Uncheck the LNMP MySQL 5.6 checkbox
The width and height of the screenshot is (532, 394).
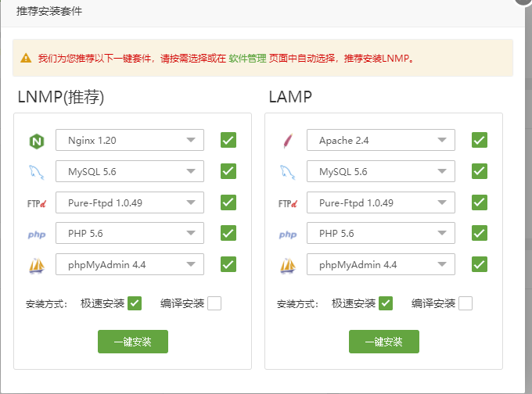tap(228, 171)
